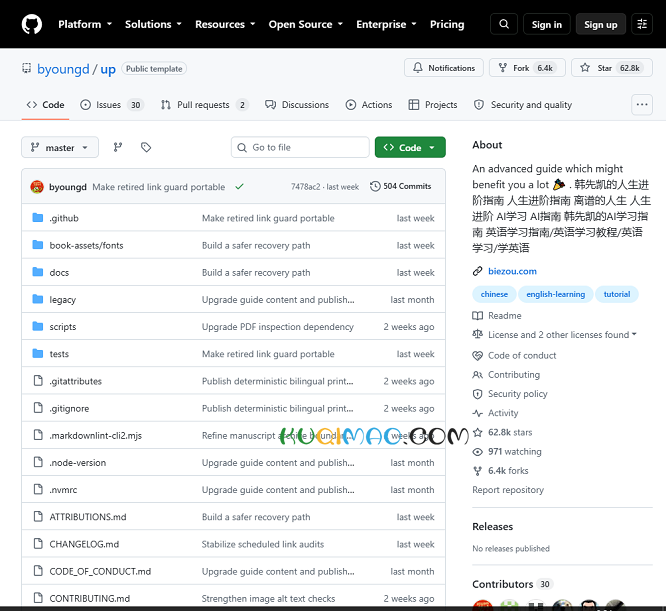This screenshot has width=666, height=611.
Task: Click the Activity pulse icon
Action: [x=477, y=413]
